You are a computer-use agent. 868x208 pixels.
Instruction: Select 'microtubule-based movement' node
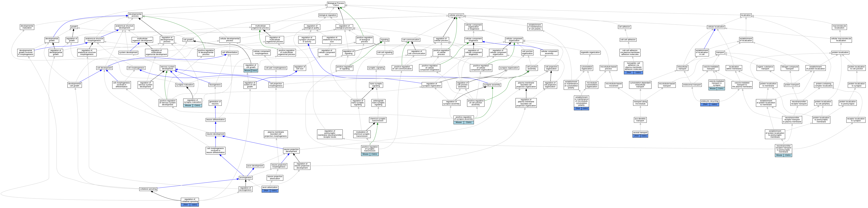(x=614, y=85)
